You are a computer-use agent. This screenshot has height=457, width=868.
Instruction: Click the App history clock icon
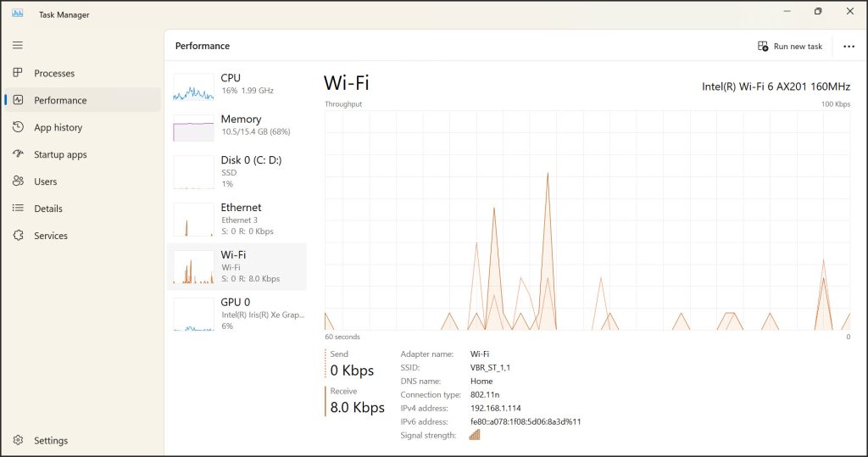click(x=18, y=127)
